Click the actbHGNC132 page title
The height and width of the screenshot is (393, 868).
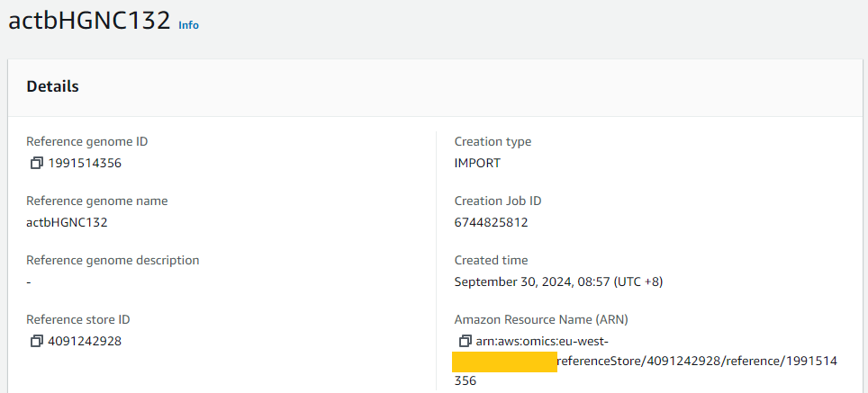(89, 21)
